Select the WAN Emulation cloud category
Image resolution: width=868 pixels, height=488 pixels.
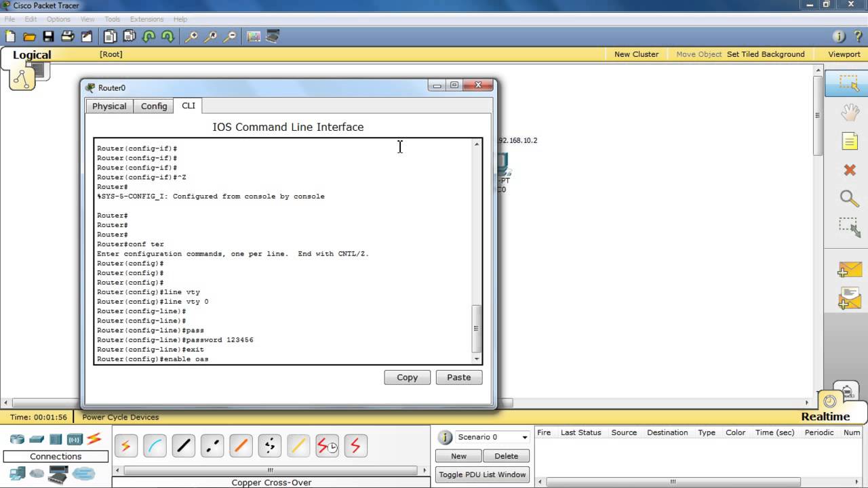(x=37, y=473)
